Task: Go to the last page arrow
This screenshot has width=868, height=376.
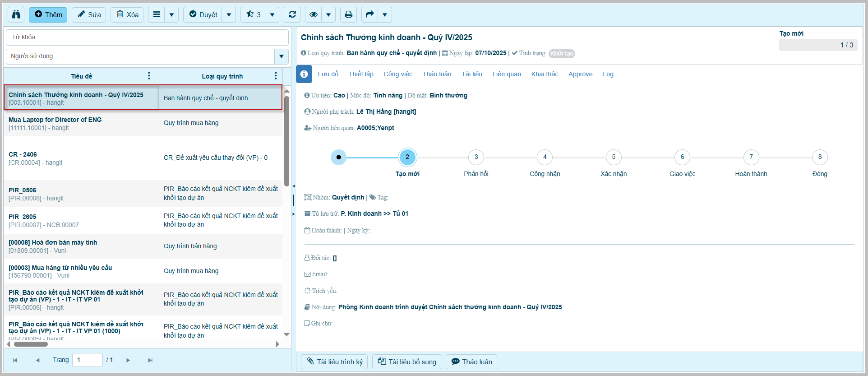Action: coord(150,360)
